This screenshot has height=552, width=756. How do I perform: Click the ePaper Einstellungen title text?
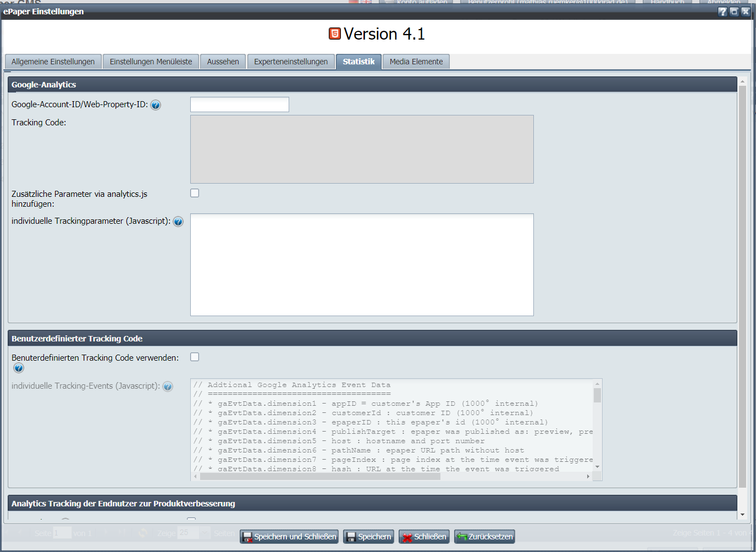click(43, 12)
